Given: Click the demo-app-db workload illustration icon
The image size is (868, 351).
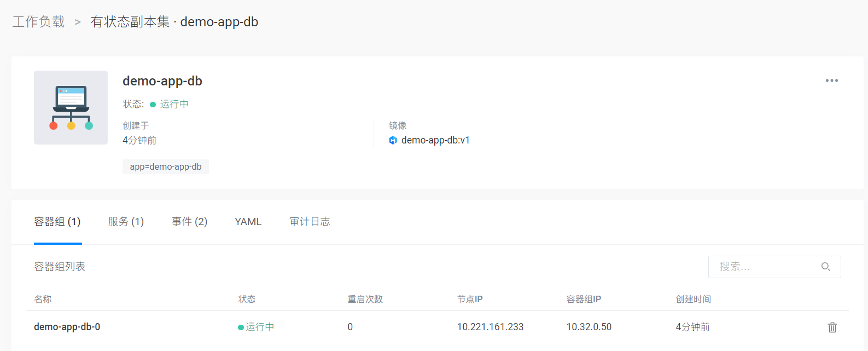Looking at the screenshot, I should 71,108.
